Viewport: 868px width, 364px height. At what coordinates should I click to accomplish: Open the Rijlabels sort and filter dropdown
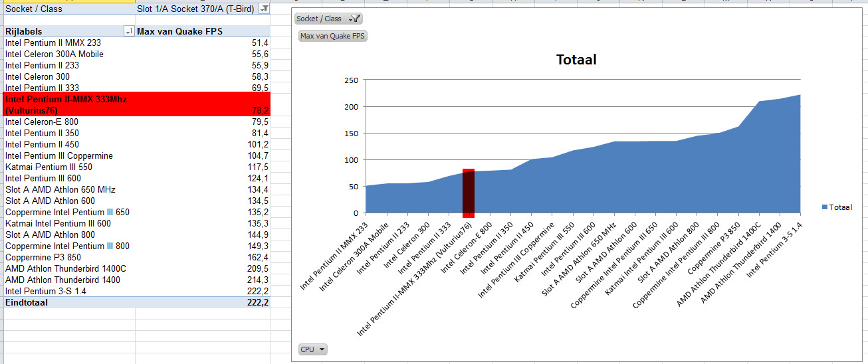pos(129,31)
